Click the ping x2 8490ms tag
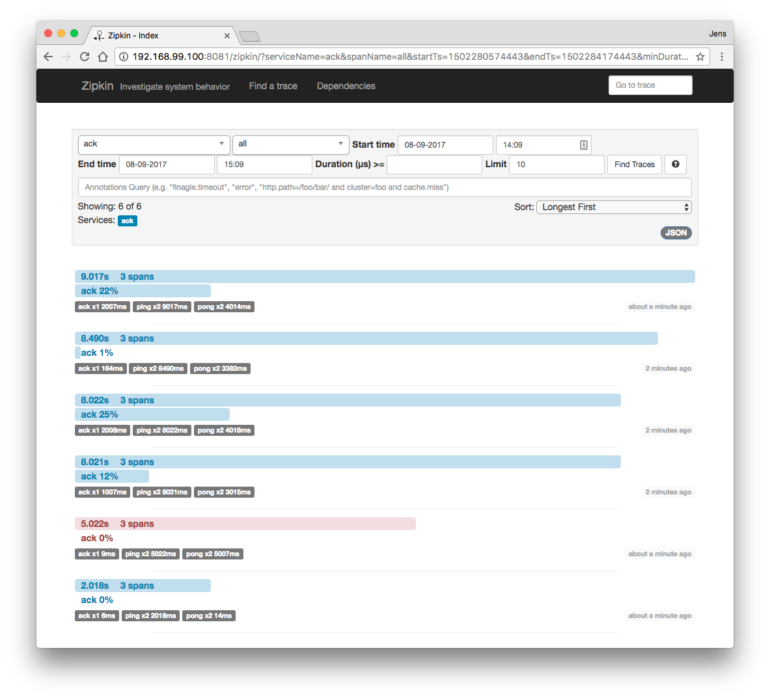 click(x=158, y=369)
